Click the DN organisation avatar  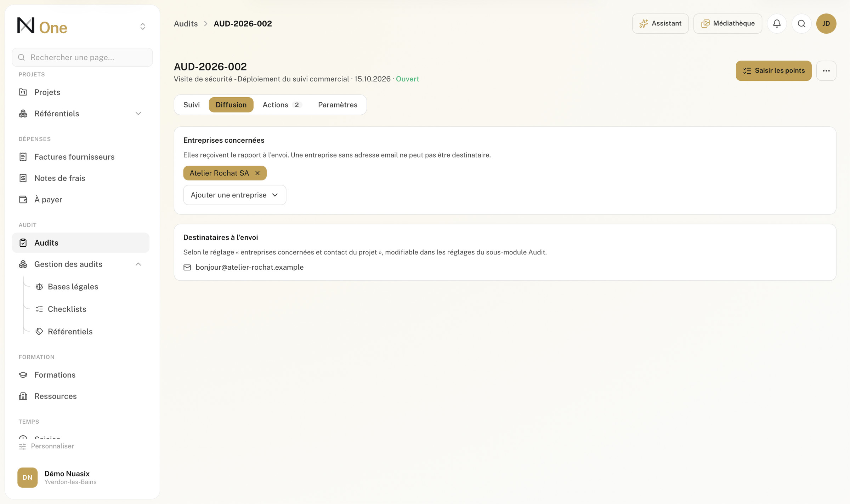point(27,477)
